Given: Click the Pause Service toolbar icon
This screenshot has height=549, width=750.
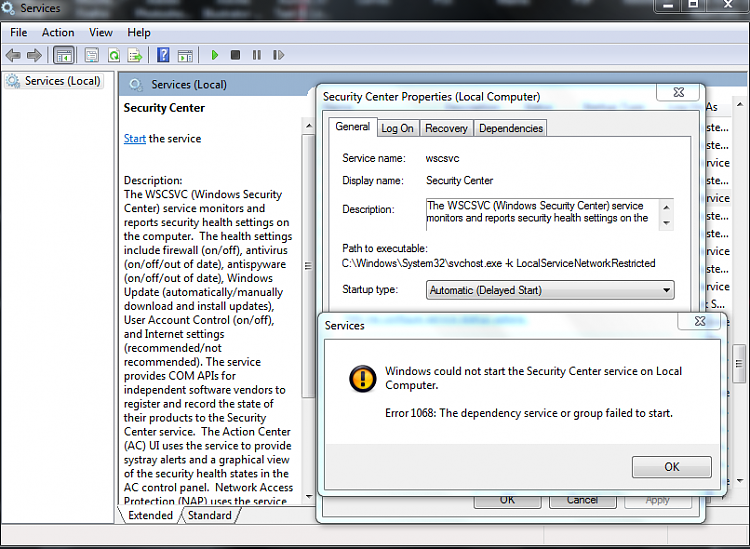Looking at the screenshot, I should pos(257,55).
